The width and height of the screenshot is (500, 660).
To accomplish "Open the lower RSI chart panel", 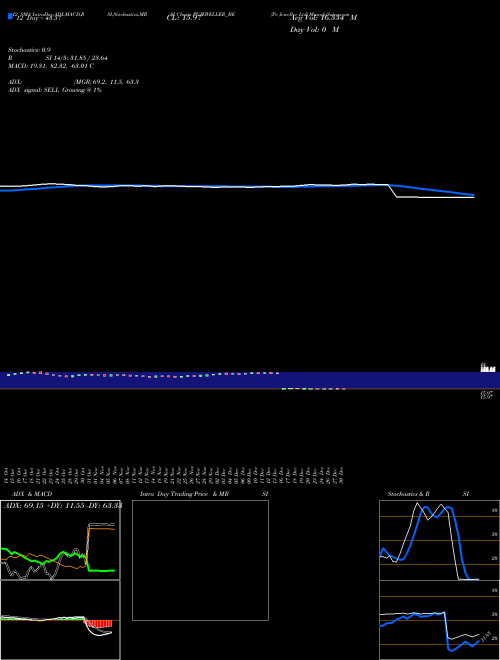I will (x=439, y=620).
